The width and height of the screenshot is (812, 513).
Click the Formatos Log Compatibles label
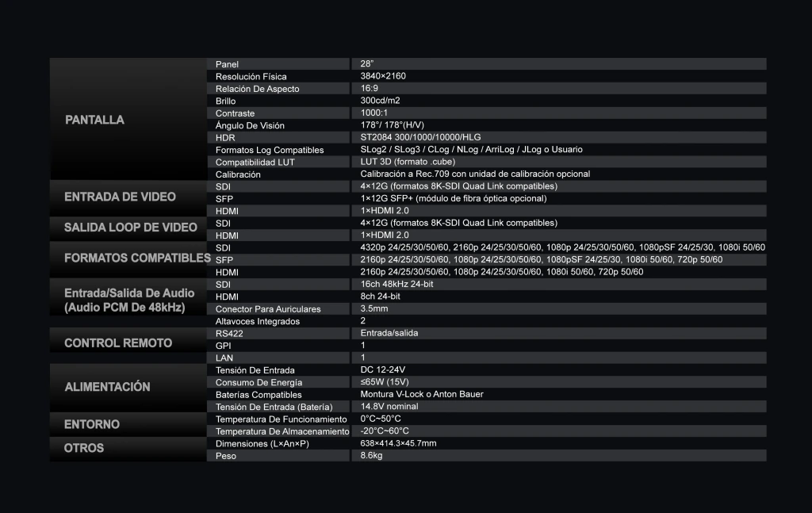click(x=270, y=150)
